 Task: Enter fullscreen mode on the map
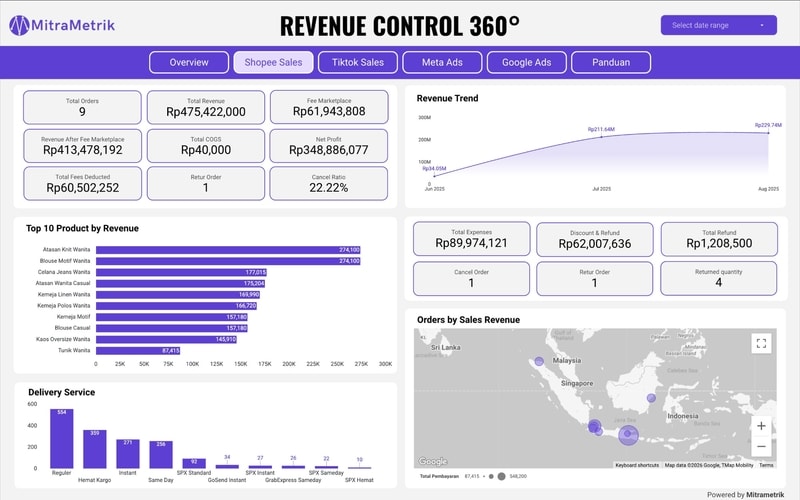(762, 344)
